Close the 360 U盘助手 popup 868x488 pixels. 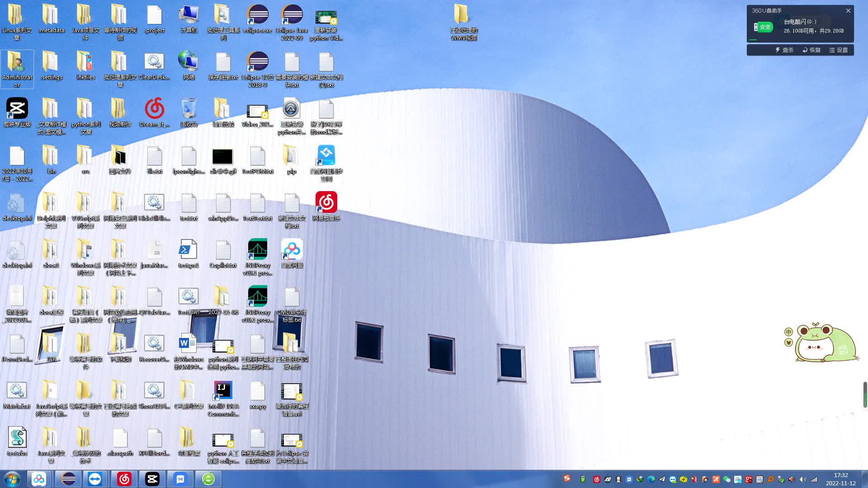[x=848, y=10]
